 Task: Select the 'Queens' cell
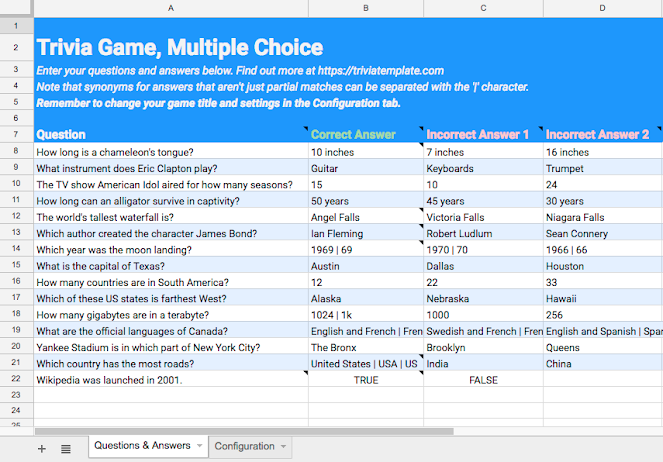point(603,347)
